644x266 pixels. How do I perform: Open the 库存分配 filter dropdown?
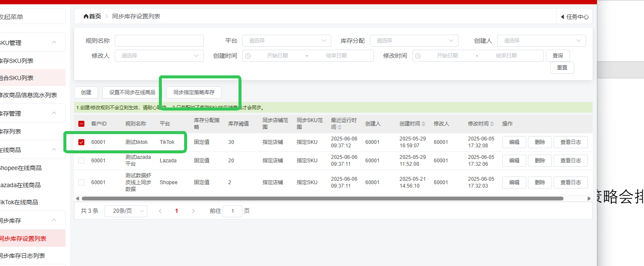(414, 41)
